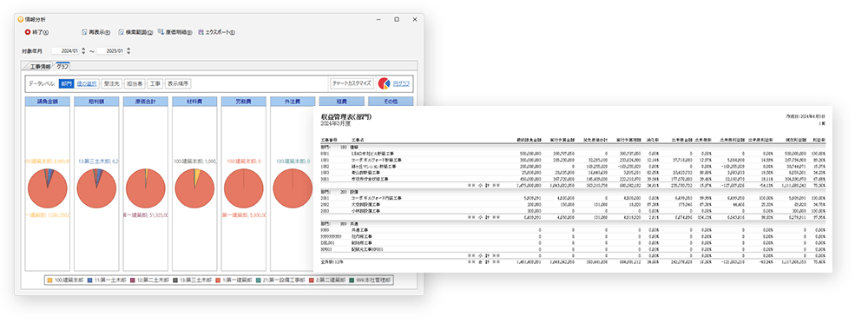The image size is (868, 323).
Task: Open the 原価明細 cost details tool
Action: coord(175,32)
